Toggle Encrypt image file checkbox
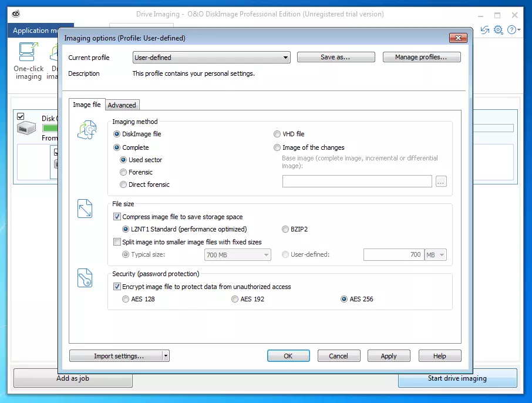 coord(117,287)
